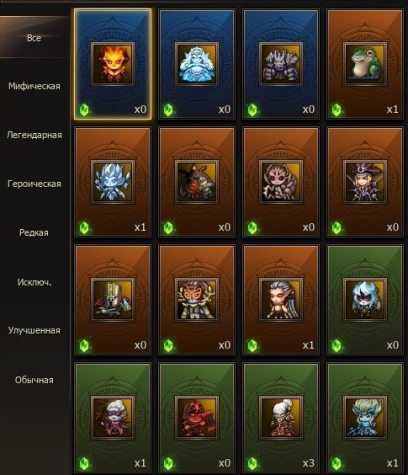Viewport: 408px width, 475px height.
Task: Select the green frog card
Action: click(365, 64)
